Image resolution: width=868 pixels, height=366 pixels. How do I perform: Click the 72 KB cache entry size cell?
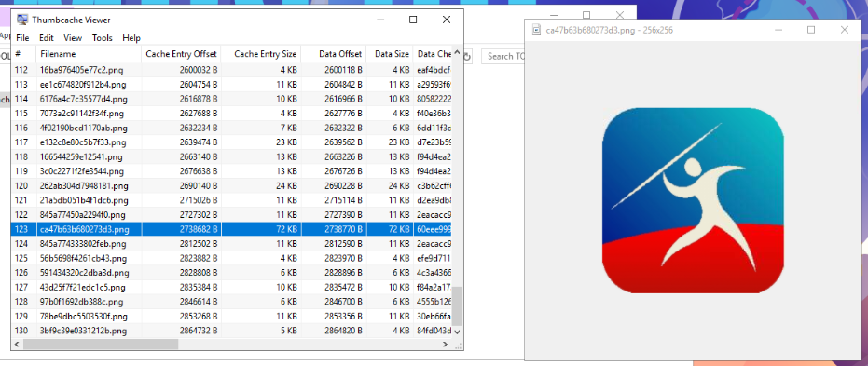click(x=261, y=229)
